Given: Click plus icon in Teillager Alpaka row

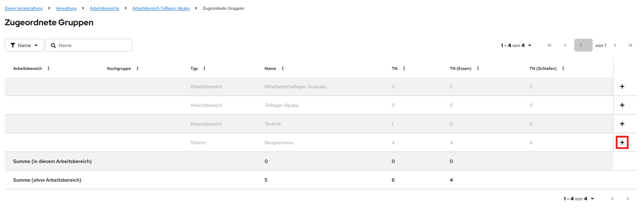Looking at the screenshot, I should (x=622, y=105).
